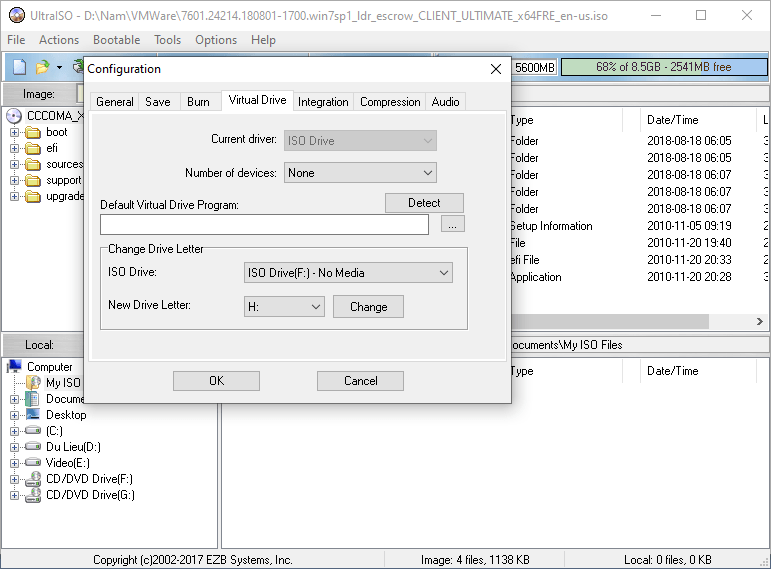Screen dimensions: 771x569
Task: Click the browse (...) button
Action: tap(452, 224)
